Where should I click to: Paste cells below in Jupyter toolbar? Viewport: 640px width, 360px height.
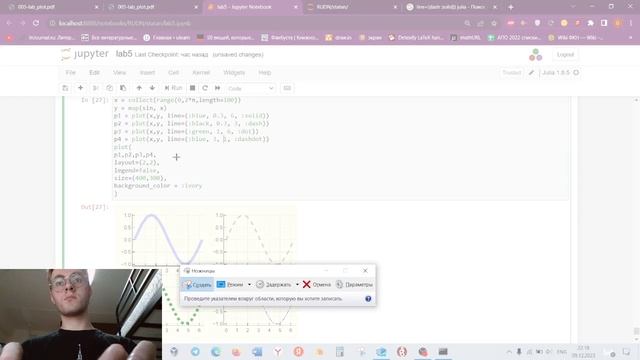123,88
